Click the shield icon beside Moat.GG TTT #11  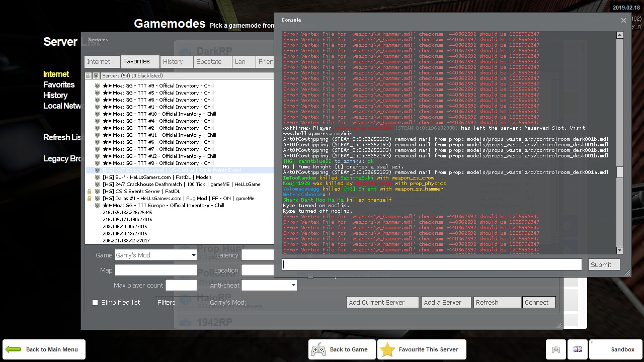[97, 135]
